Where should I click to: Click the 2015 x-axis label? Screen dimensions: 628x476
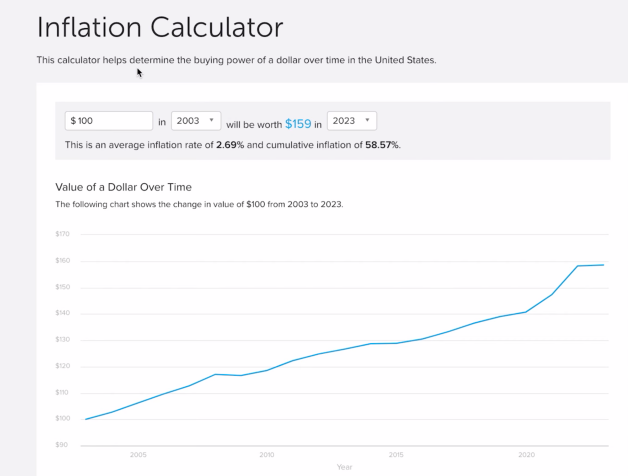[396, 455]
